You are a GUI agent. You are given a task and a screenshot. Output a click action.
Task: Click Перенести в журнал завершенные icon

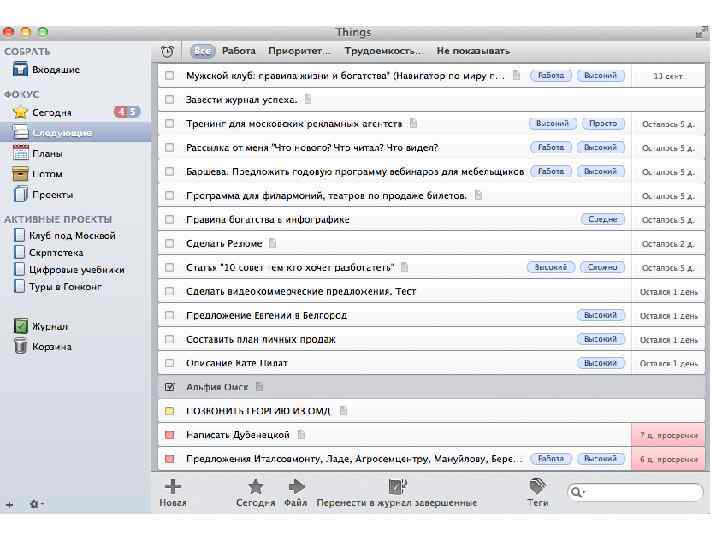(398, 486)
